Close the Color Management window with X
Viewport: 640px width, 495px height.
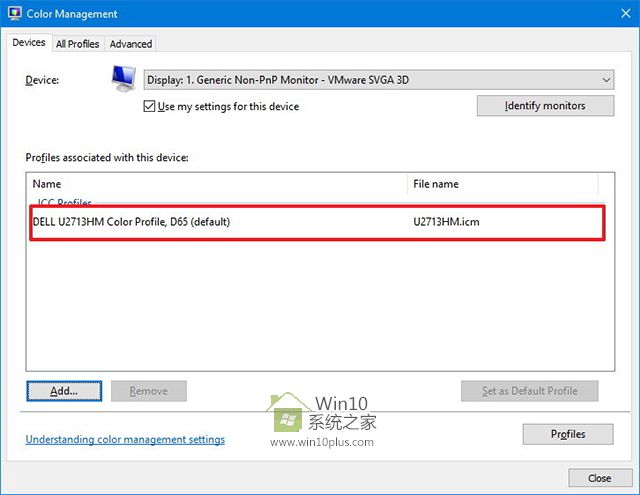tap(626, 13)
